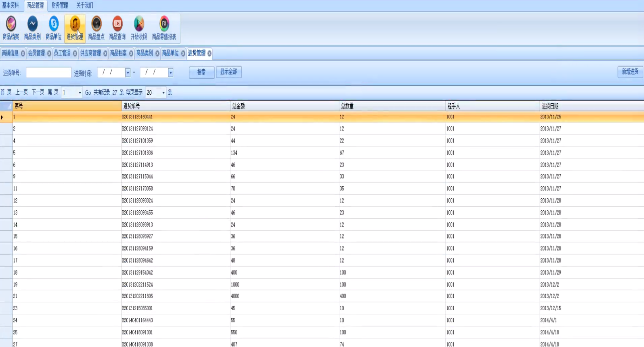
Task: Select order B20131127101836 cell
Action: click(176, 153)
